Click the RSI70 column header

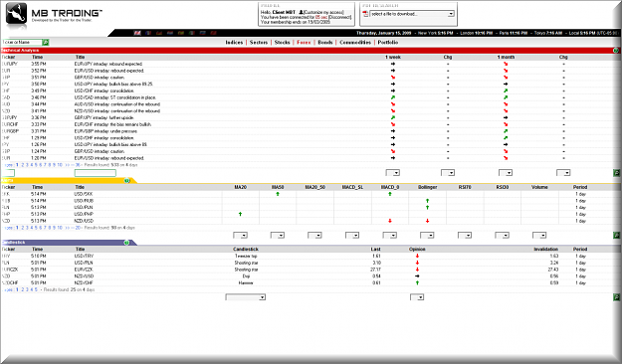tap(465, 187)
